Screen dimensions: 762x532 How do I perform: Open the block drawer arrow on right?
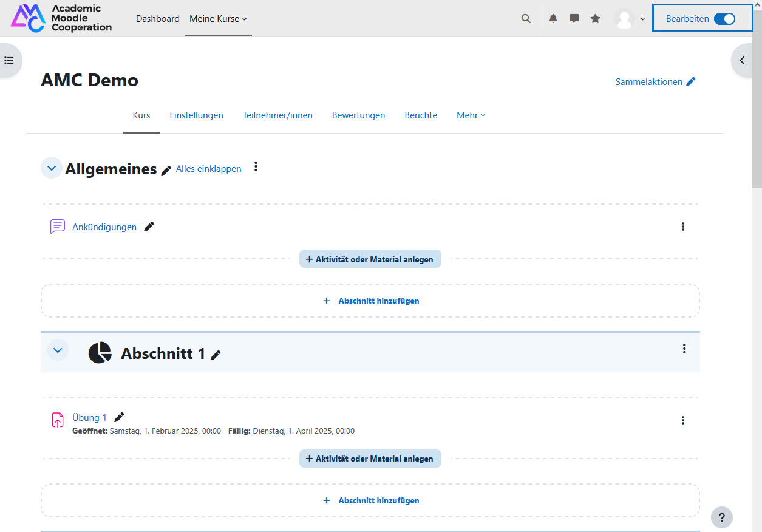(x=743, y=61)
